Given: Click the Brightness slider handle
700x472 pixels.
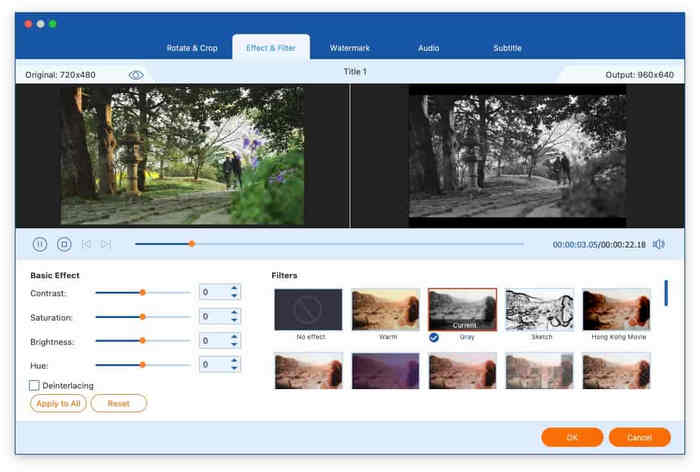Looking at the screenshot, I should click(143, 341).
